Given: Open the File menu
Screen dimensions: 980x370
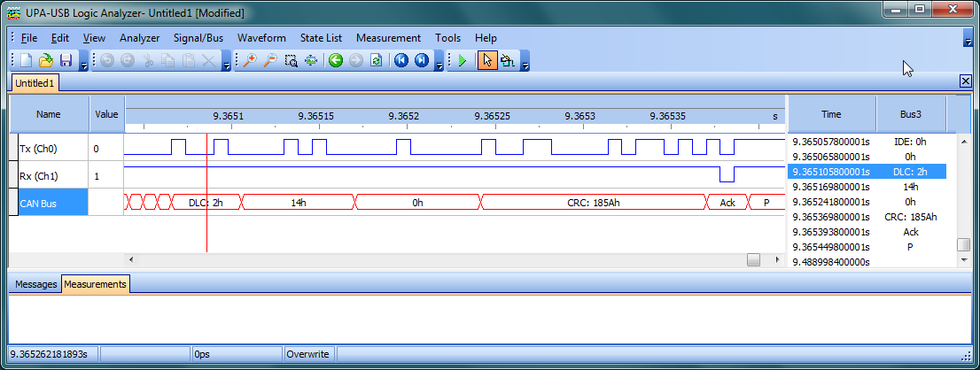Looking at the screenshot, I should pos(28,38).
